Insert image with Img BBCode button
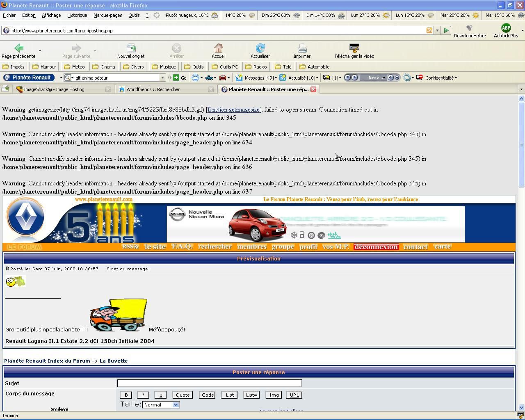 tap(274, 395)
